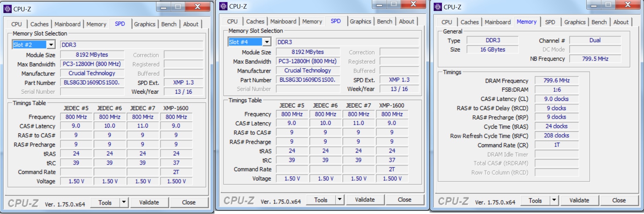Open Mainboard tab in middle window

coord(283,21)
